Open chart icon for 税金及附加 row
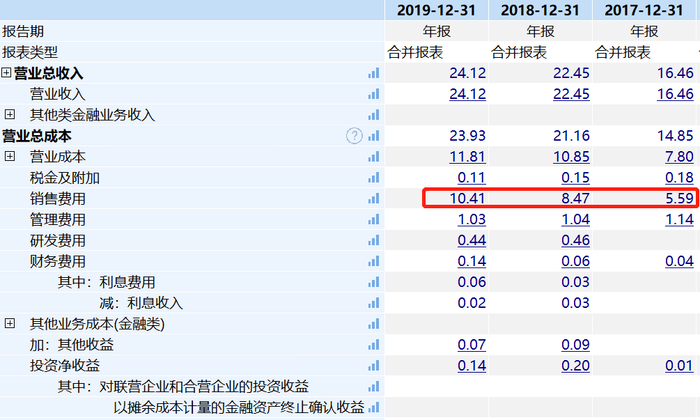Viewport: 700px width, 420px height. 374,178
